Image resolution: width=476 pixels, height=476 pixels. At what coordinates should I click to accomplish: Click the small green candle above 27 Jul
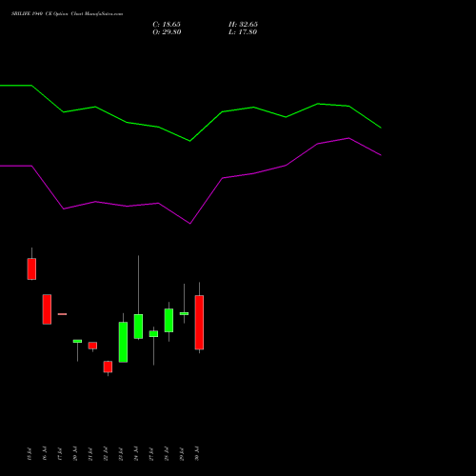(153, 334)
